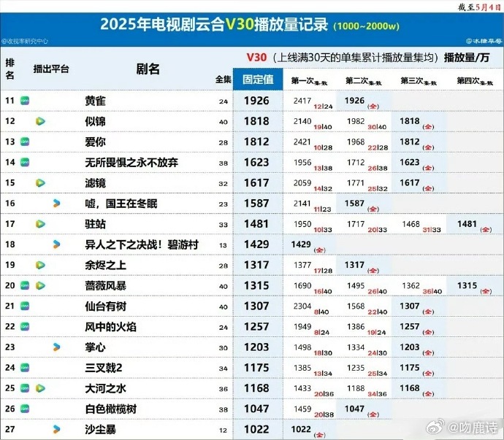The width and height of the screenshot is (504, 440).
Task: Click the 固定值 column value 1429
Action: point(256,244)
